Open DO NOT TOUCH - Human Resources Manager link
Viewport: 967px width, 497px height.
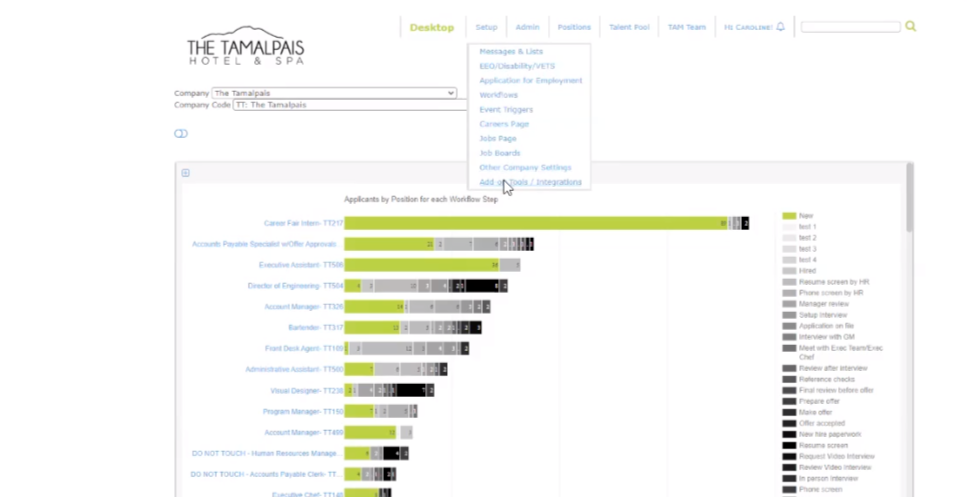(266, 453)
